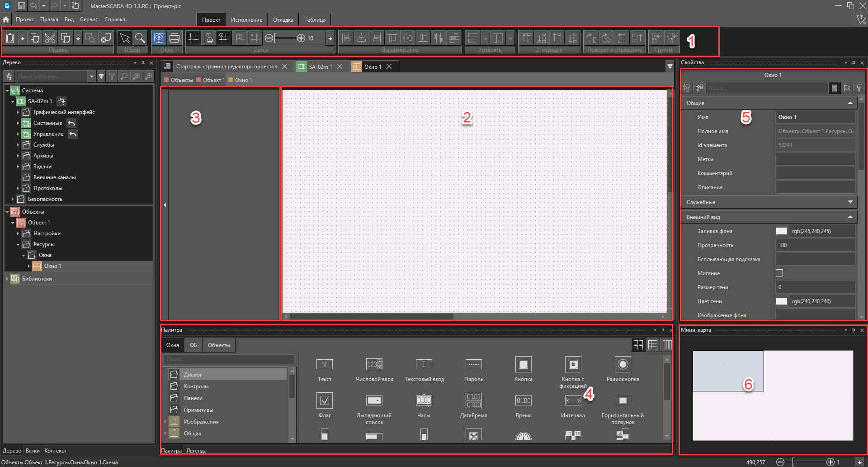
Task: Click the window preview eye icon
Action: coord(159,38)
